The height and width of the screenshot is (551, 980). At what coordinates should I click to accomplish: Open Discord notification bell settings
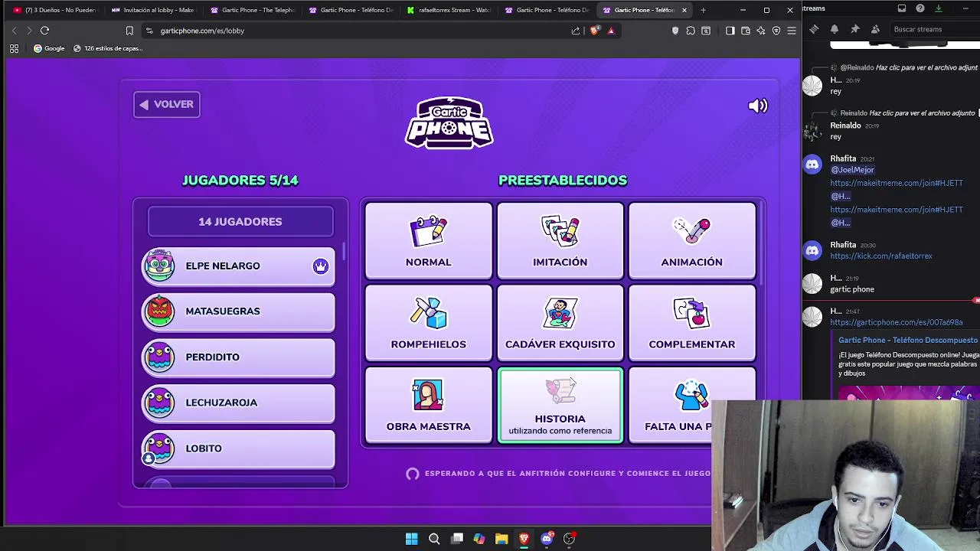[835, 29]
